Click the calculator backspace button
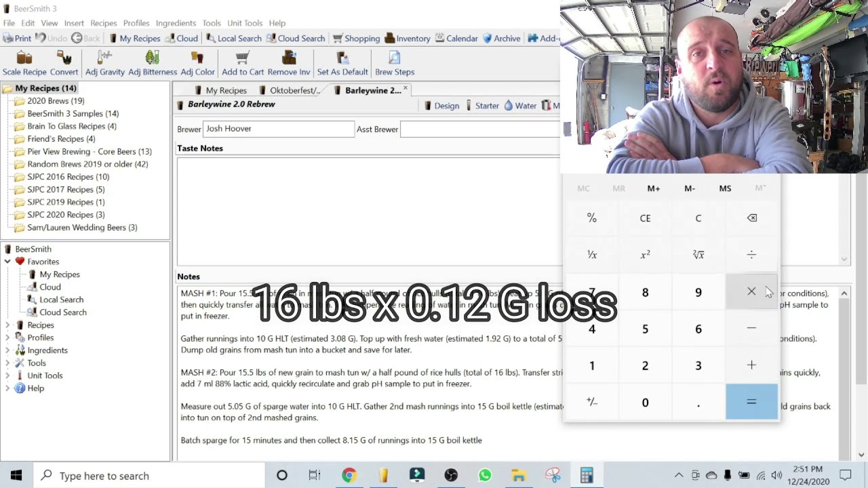The width and height of the screenshot is (868, 488). pyautogui.click(x=751, y=218)
